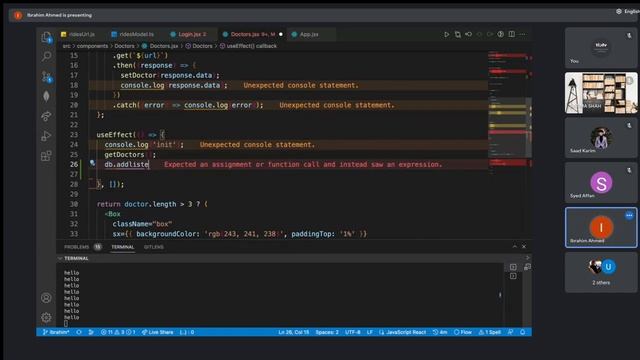Click the minimap code overview
640x360 pixels.
point(510,114)
